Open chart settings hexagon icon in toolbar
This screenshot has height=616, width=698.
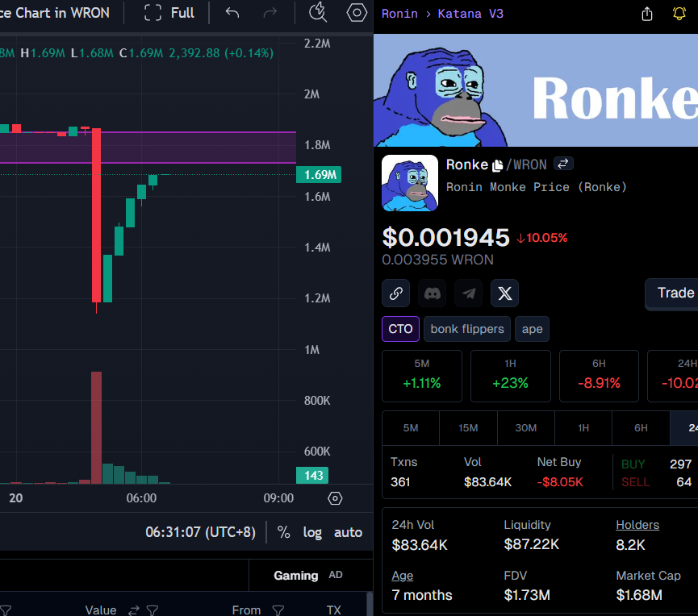coord(357,12)
